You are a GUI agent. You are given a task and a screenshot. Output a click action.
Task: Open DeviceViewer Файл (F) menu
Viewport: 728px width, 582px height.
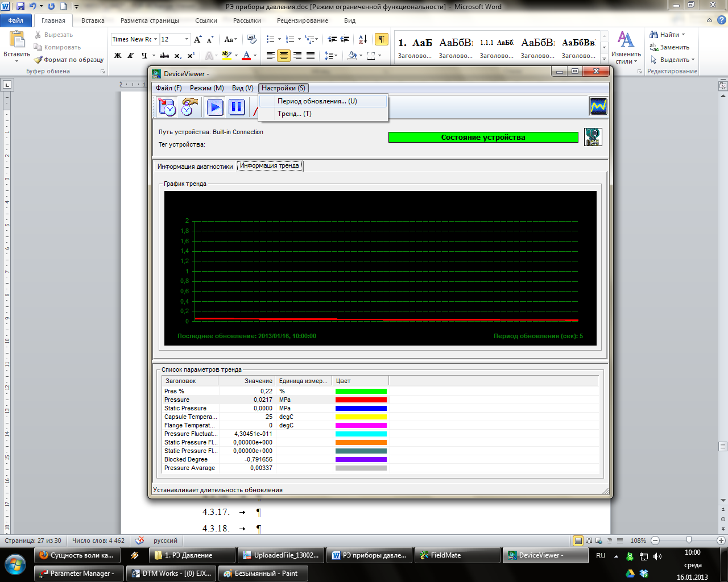169,88
